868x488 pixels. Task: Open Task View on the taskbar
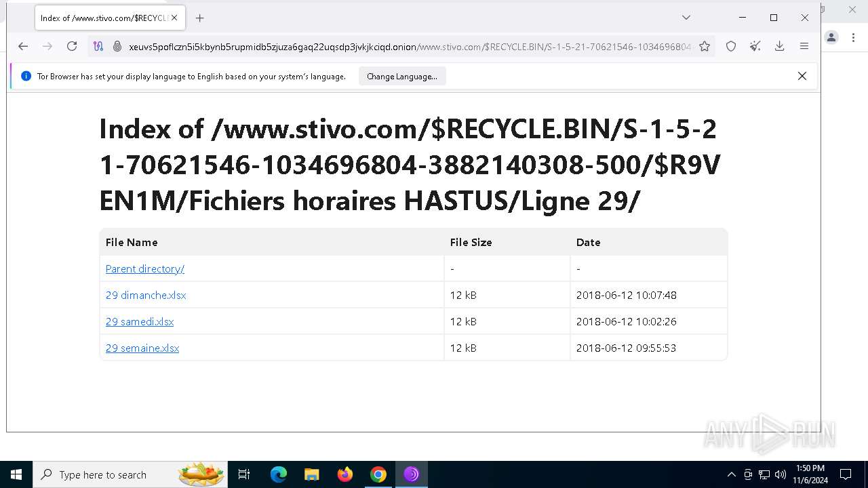coord(245,474)
